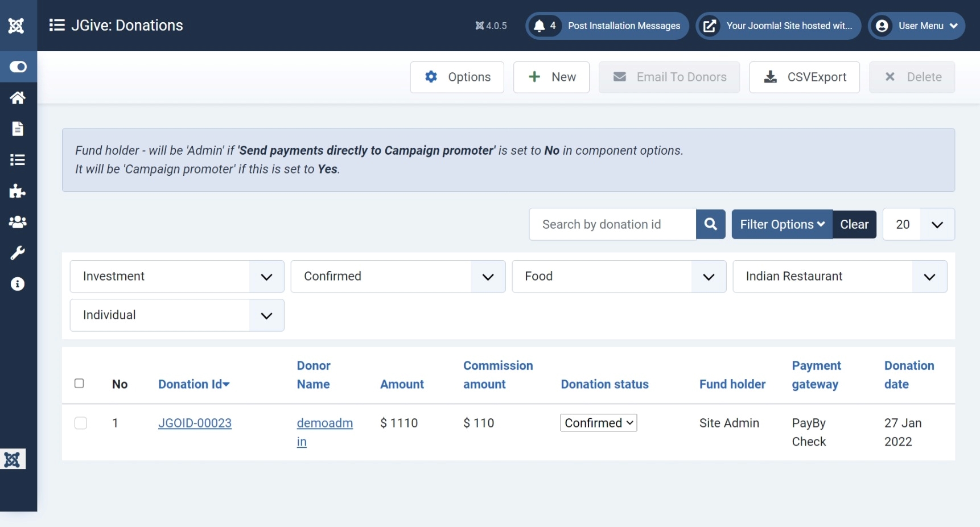Open the Menus list icon in sidebar

pos(18,160)
